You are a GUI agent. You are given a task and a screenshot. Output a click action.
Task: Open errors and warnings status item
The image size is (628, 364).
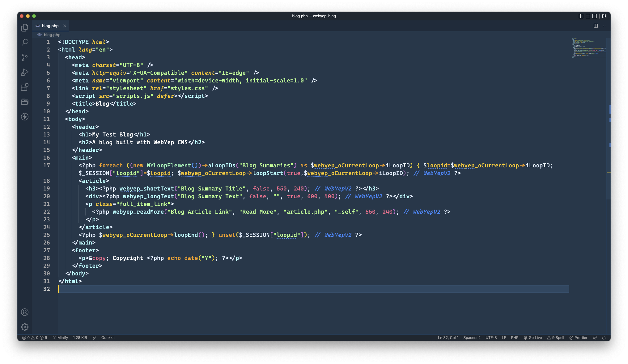click(x=35, y=338)
